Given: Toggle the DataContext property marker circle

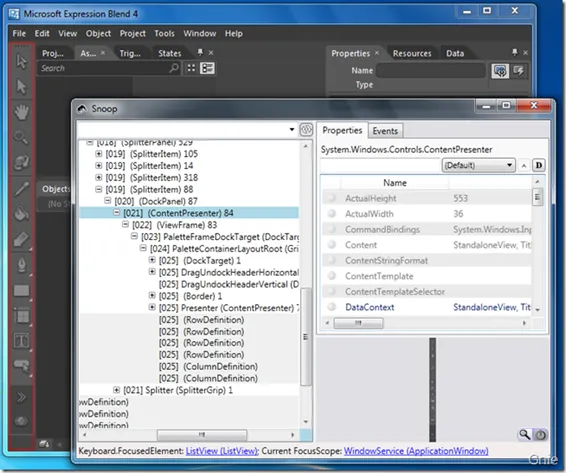Looking at the screenshot, I should (331, 307).
